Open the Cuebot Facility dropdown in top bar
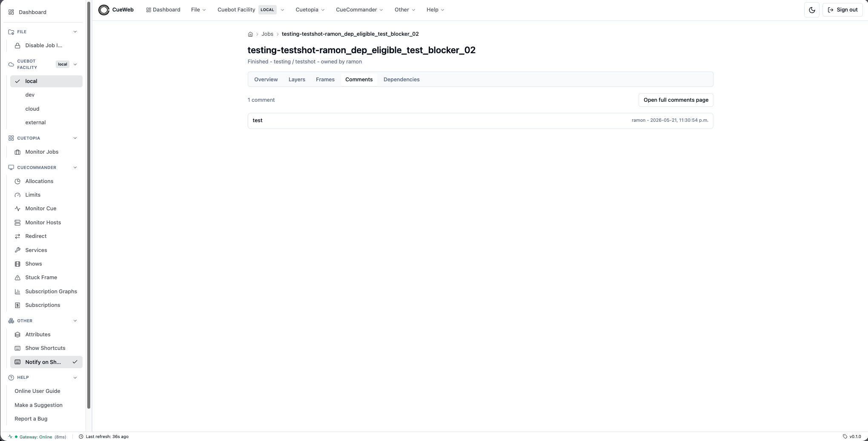868x441 pixels. pyautogui.click(x=251, y=10)
